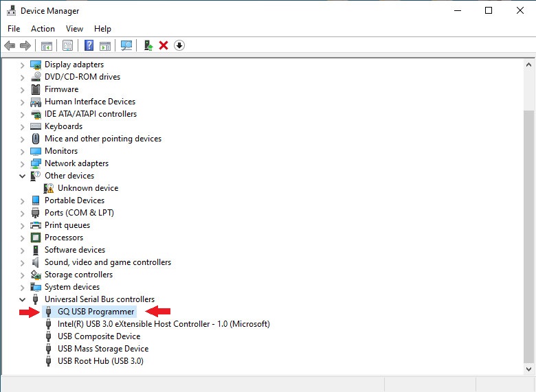The height and width of the screenshot is (392, 536).
Task: Open the View menu
Action: 74,29
